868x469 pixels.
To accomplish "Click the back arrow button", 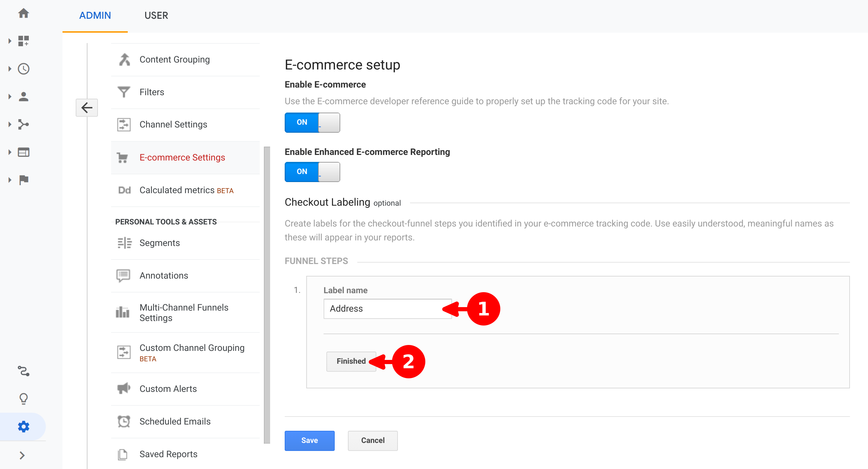I will 86,108.
